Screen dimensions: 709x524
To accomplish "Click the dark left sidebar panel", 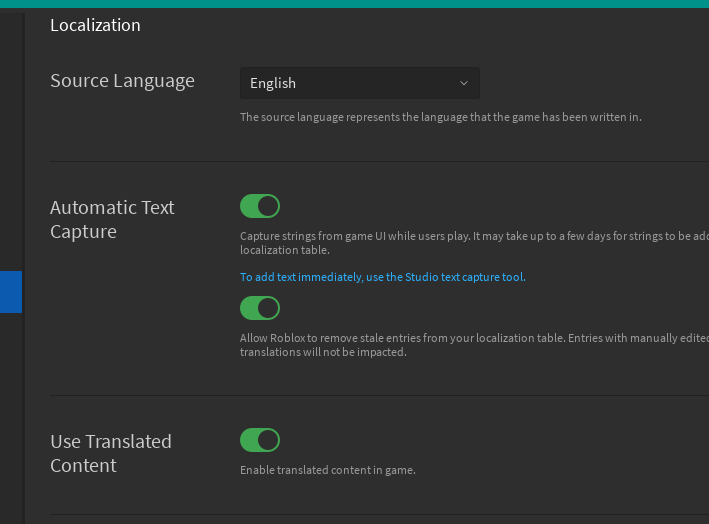I will point(11,150).
